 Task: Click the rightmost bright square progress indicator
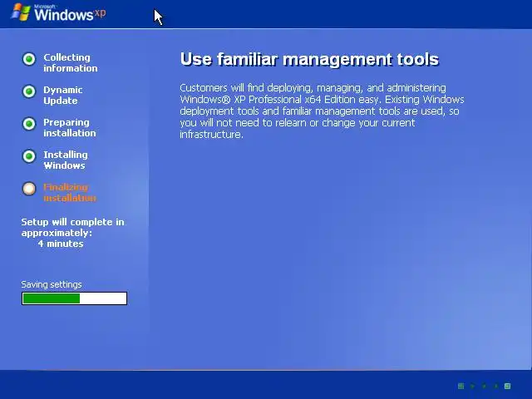tap(508, 386)
